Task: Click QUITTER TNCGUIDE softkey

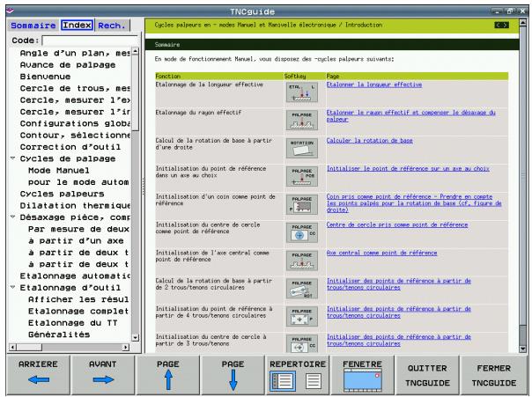Action: pos(427,375)
